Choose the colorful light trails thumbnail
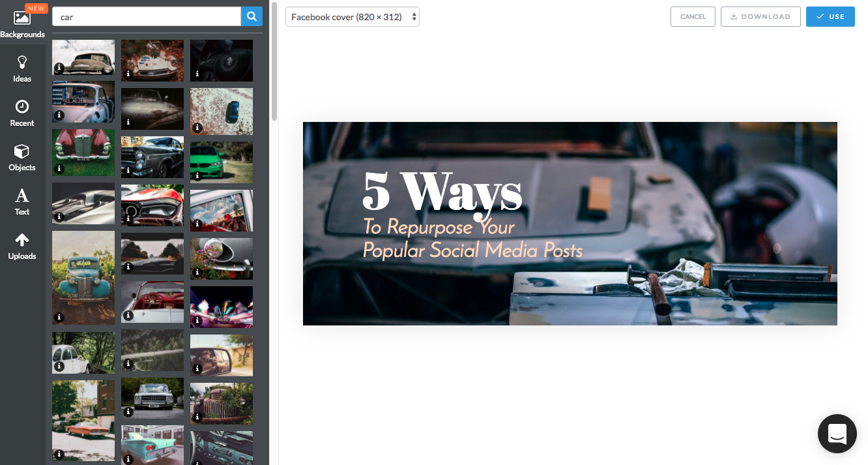The width and height of the screenshot is (868, 465). pos(222,307)
